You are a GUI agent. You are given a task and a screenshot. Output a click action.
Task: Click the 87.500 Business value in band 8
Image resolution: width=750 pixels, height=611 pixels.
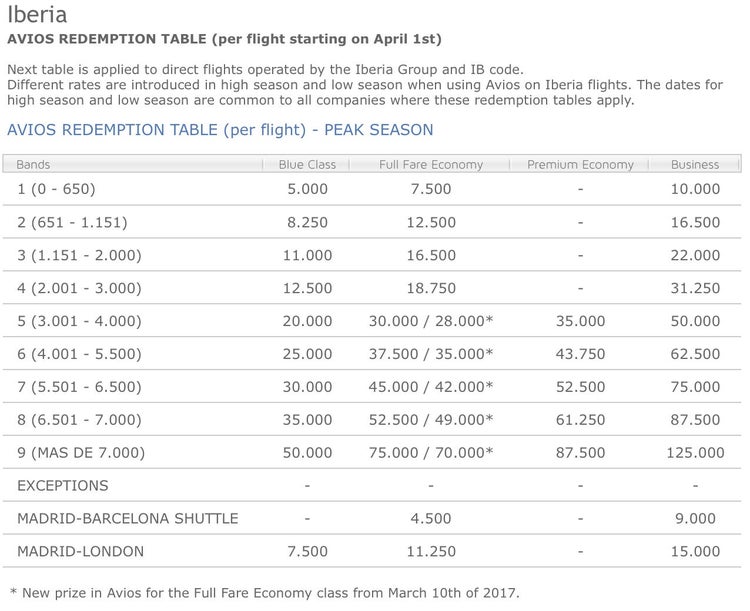point(695,420)
